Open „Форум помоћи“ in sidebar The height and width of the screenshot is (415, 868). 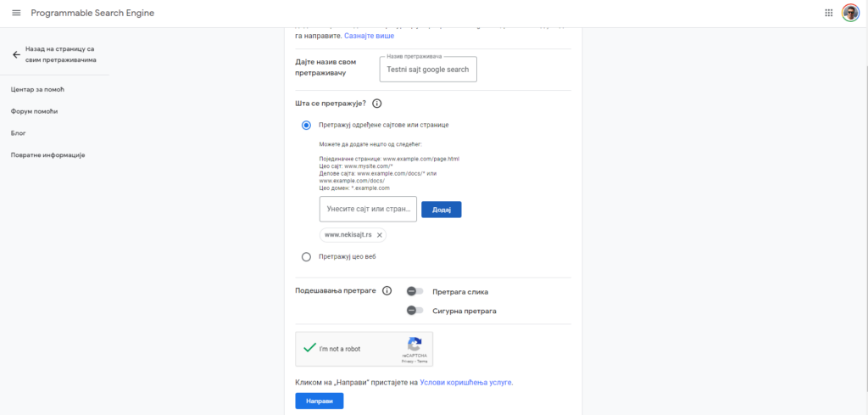tap(35, 111)
